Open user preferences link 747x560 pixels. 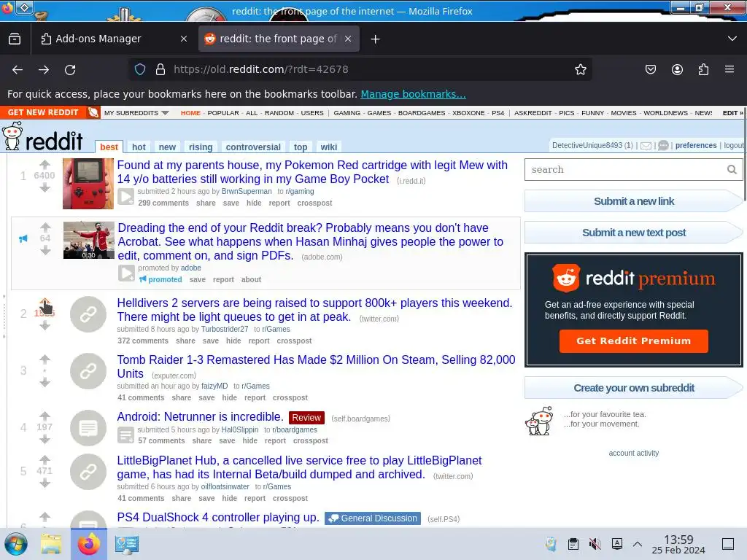[695, 146]
